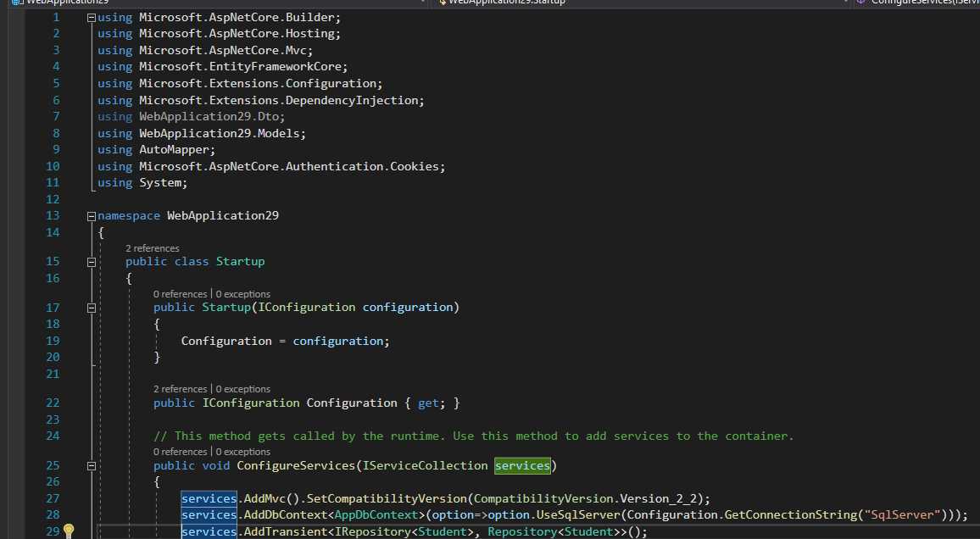Click the highlighted 'services' parameter on line 25
The height and width of the screenshot is (539, 980).
point(522,466)
